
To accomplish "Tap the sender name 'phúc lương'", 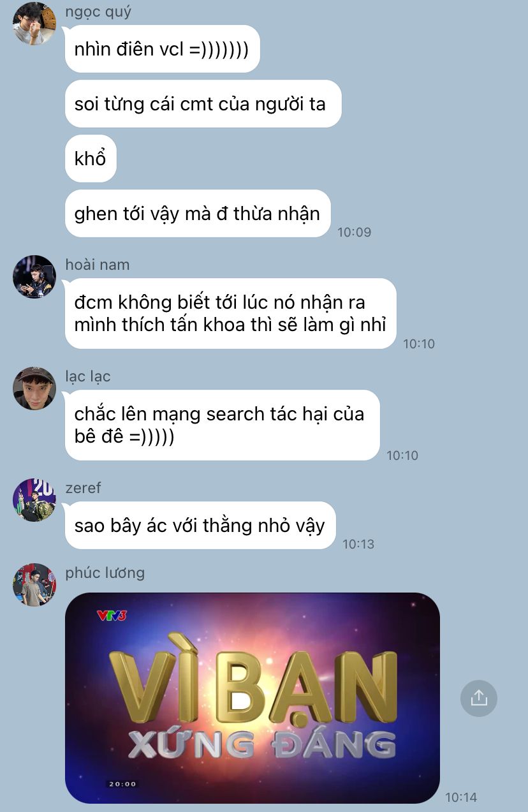I will click(105, 573).
